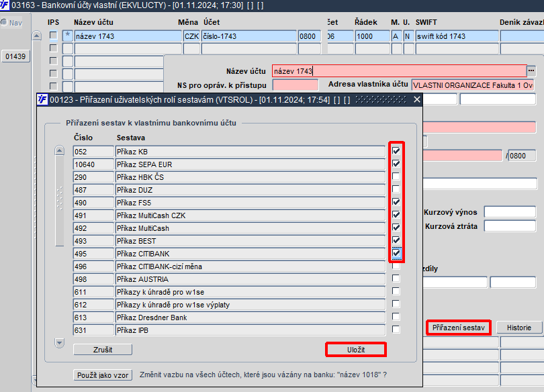Select number cell 496
Viewport: 544px width, 392px height.
(93, 266)
